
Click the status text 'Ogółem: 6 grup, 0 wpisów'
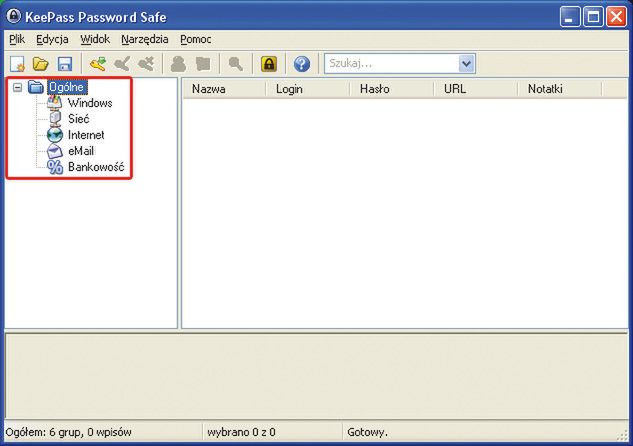tap(69, 432)
